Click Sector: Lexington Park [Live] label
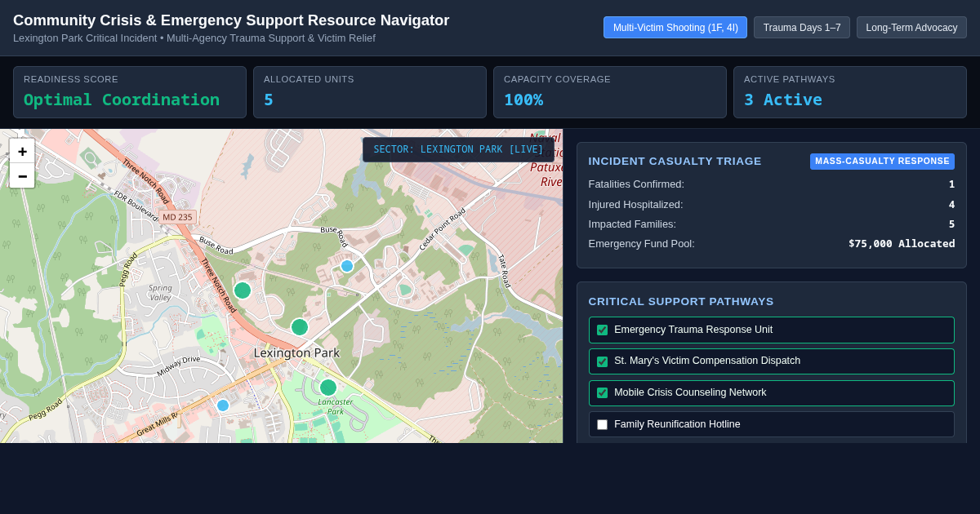This screenshot has height=514, width=980. tap(458, 150)
